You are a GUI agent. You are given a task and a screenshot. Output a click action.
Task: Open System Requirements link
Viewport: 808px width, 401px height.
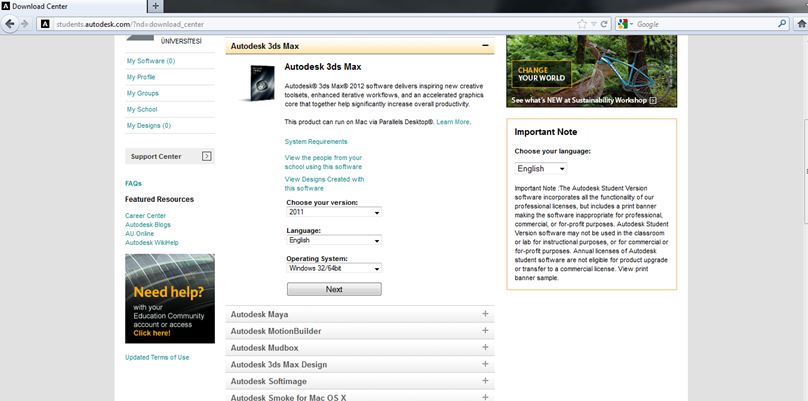tap(316, 141)
